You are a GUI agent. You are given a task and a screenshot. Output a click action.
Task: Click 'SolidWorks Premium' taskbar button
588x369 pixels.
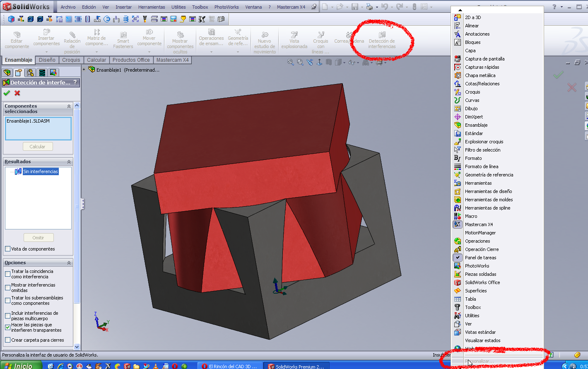pyautogui.click(x=297, y=366)
